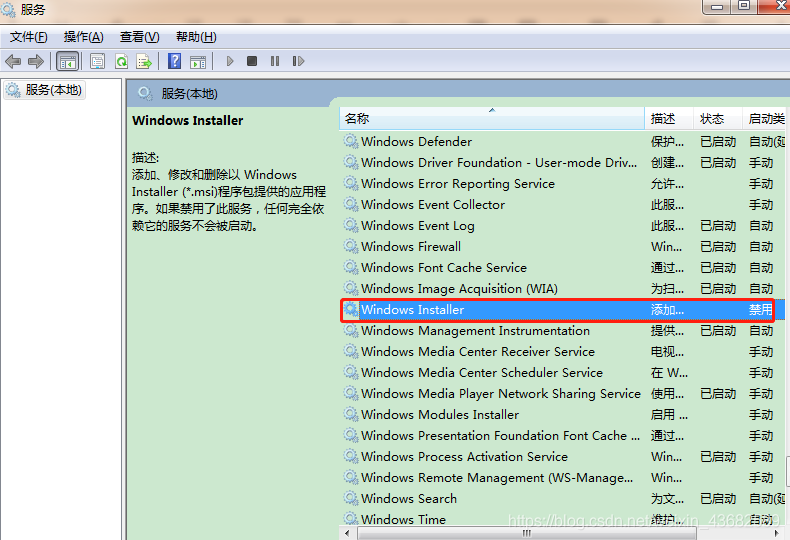The height and width of the screenshot is (540, 790).
Task: Click 启用 ... description of Windows Modules Installer
Action: 669,415
